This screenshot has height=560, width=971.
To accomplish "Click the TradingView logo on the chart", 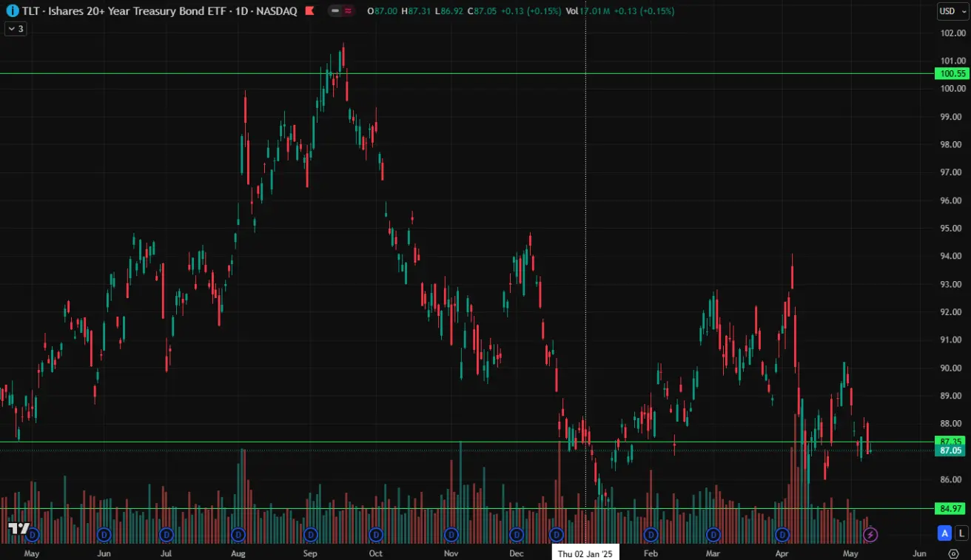I will 18,528.
